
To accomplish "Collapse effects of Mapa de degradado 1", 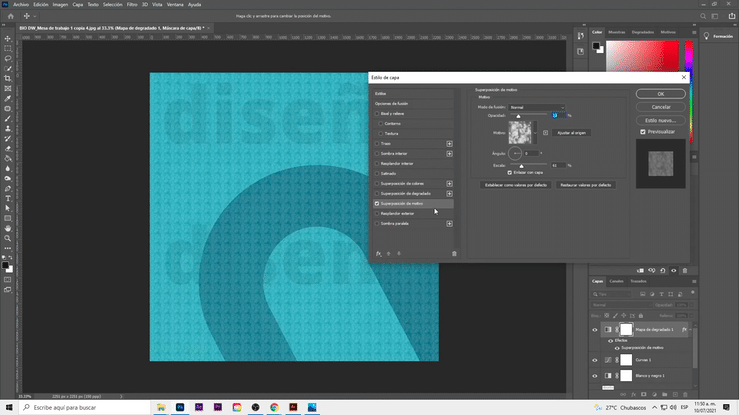I will pos(690,330).
